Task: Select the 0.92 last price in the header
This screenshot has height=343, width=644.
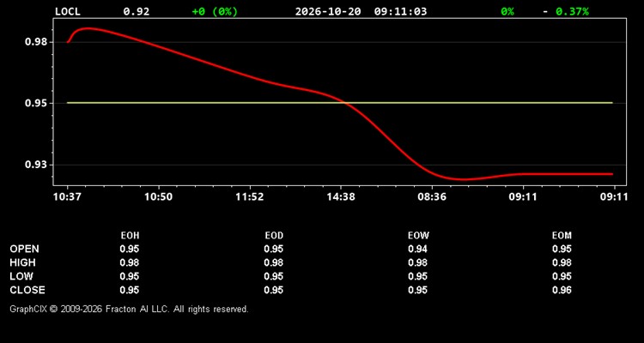Action: pos(137,11)
